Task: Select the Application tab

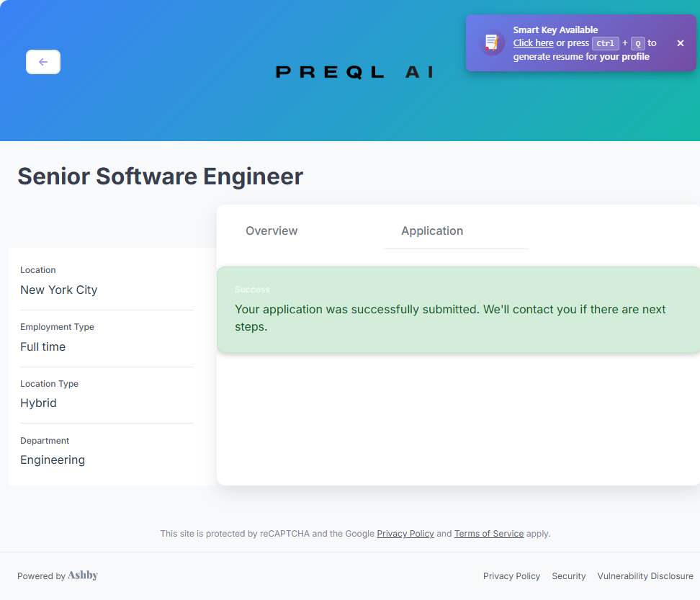Action: (432, 231)
